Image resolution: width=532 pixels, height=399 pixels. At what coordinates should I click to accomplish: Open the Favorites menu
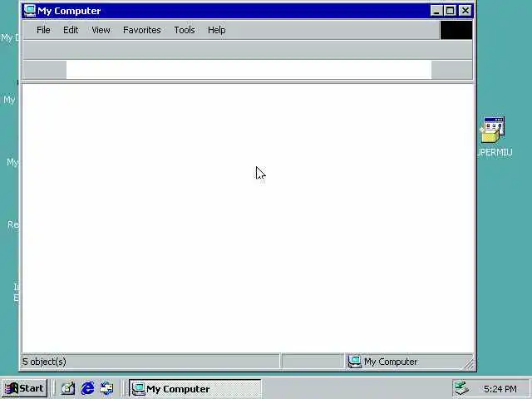tap(142, 30)
